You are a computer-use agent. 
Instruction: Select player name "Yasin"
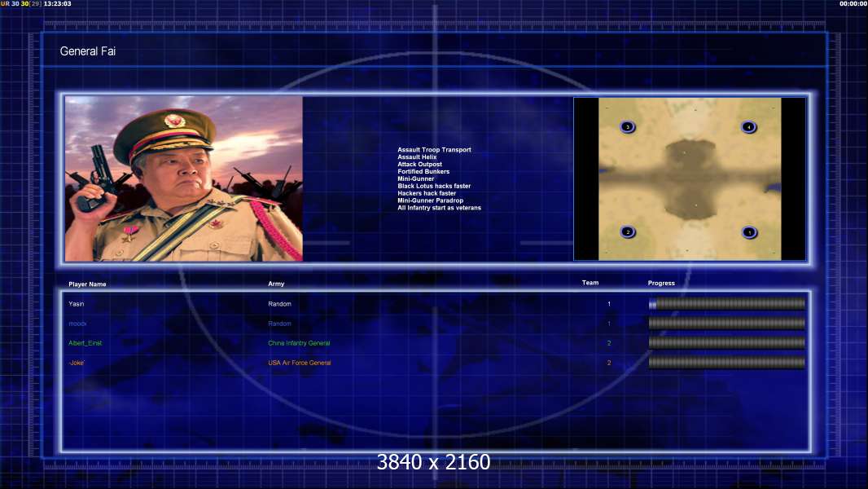click(x=77, y=303)
